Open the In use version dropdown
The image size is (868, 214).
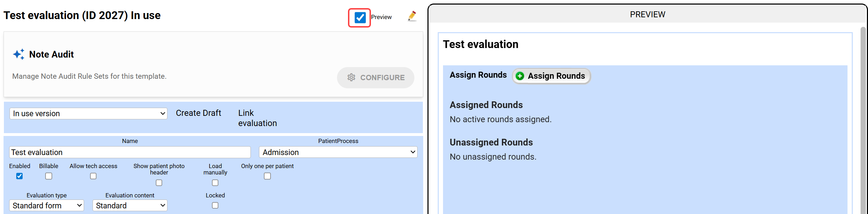(88, 113)
